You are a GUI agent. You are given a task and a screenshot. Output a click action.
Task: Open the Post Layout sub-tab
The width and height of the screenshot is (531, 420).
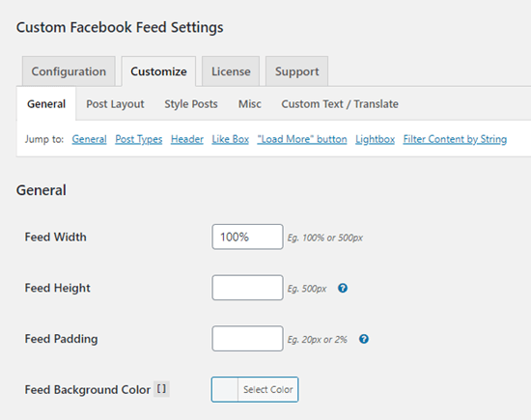coord(115,104)
